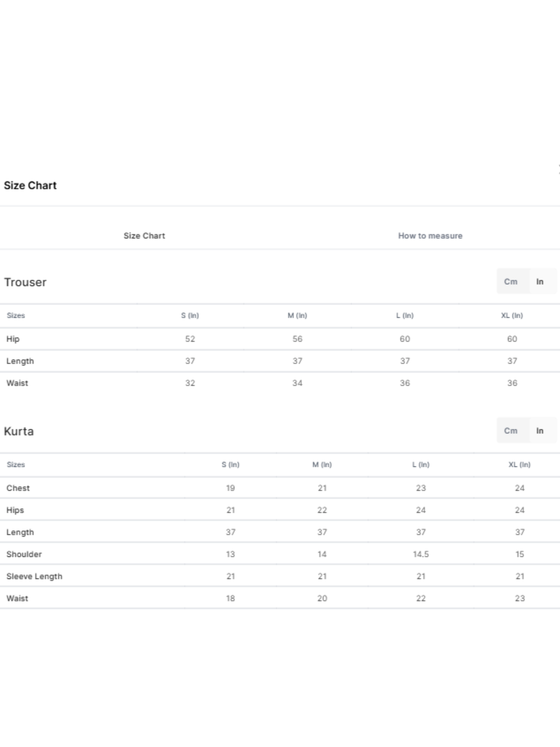This screenshot has height=747, width=560.
Task: Click the Trouser section heading
Action: 25,282
